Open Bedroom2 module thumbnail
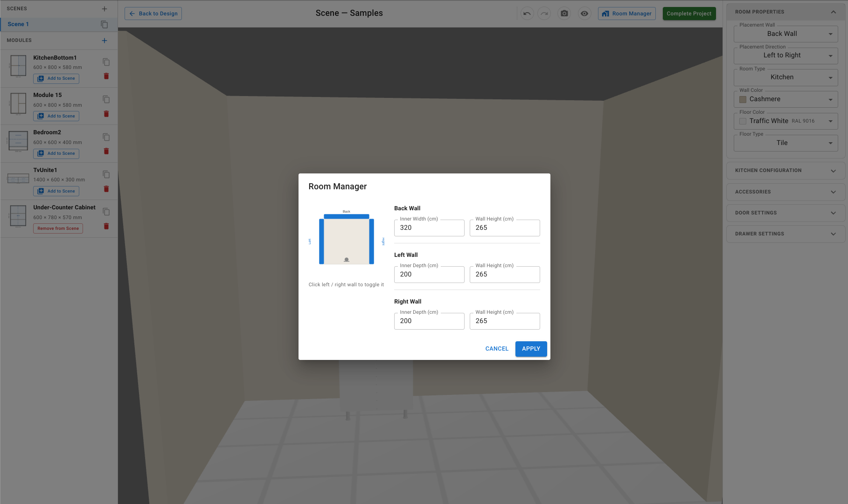The width and height of the screenshot is (848, 504). (18, 141)
